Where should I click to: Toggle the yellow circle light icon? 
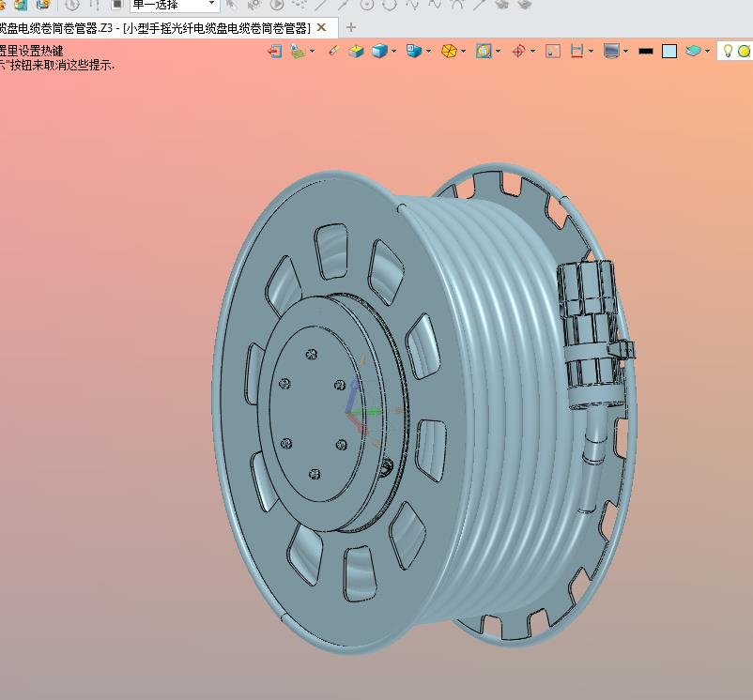point(744,51)
